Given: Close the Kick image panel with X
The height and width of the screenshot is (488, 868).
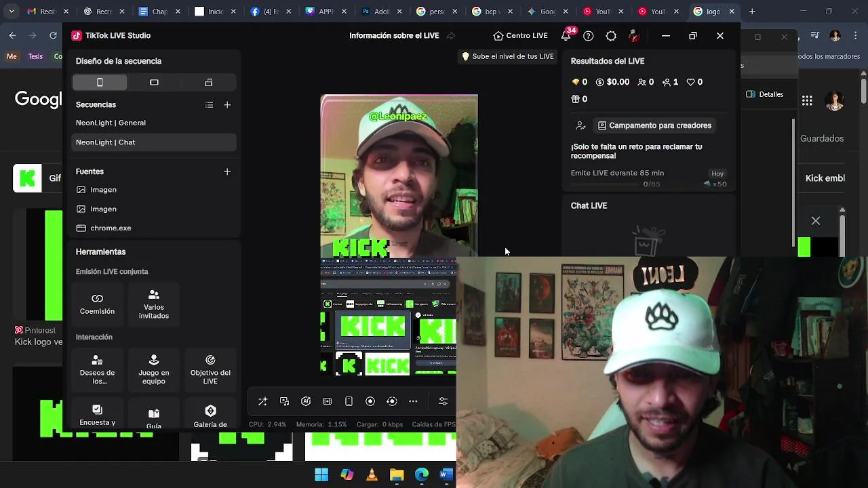Looking at the screenshot, I should [x=816, y=221].
